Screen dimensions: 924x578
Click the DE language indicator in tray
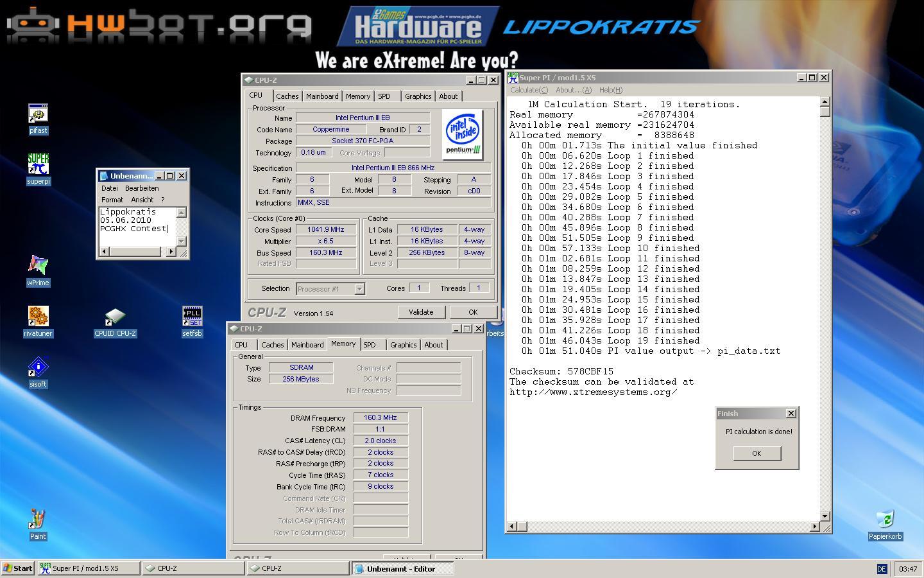click(882, 568)
